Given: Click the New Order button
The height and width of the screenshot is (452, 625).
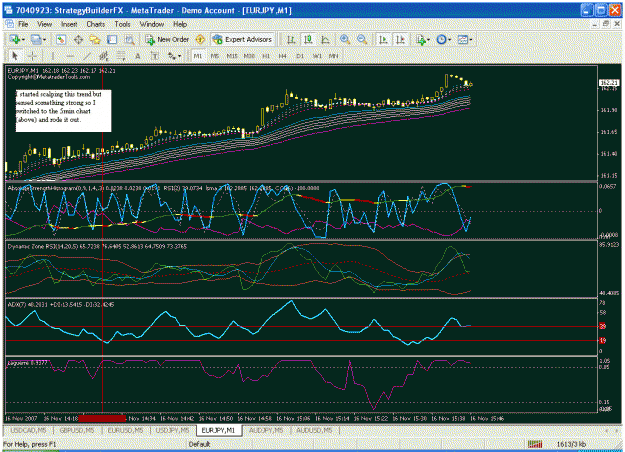Looking at the screenshot, I should point(167,39).
